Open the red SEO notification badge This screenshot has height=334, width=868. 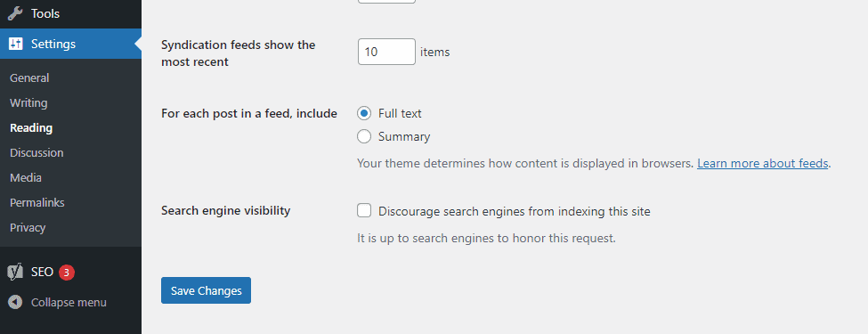click(x=67, y=272)
